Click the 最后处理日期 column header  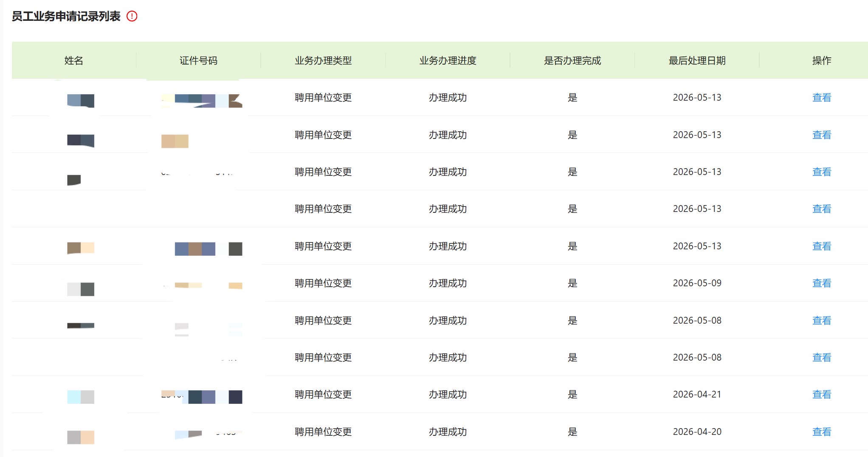(697, 61)
